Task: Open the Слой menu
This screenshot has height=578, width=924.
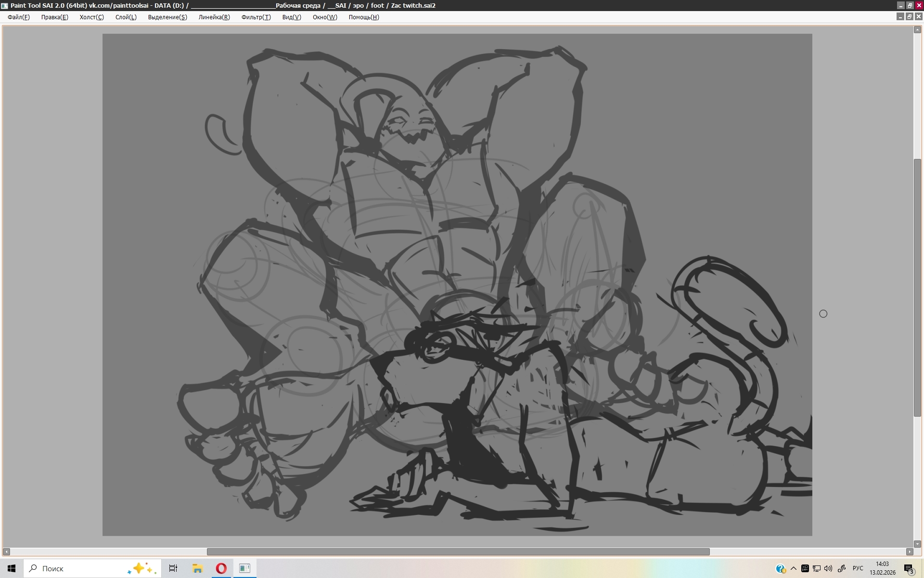Action: [126, 17]
